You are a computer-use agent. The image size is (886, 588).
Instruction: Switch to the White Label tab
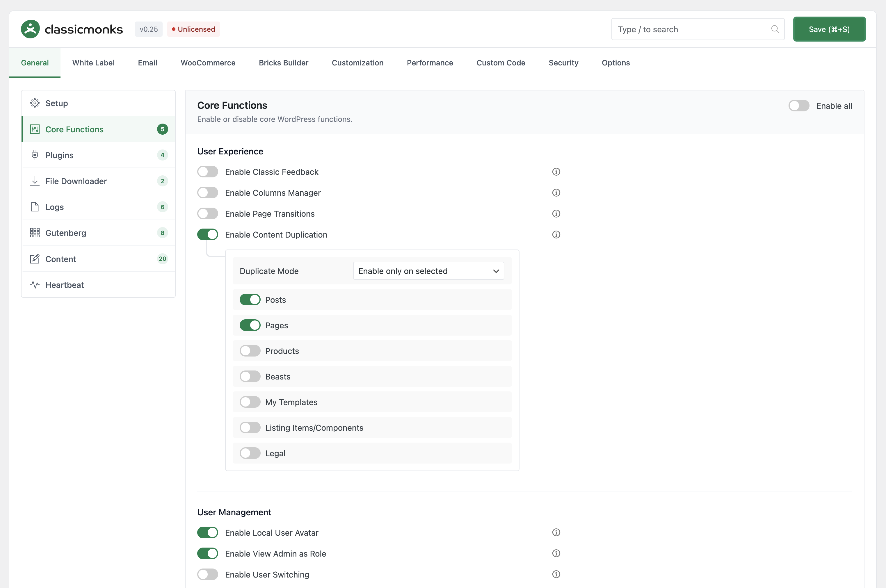93,63
